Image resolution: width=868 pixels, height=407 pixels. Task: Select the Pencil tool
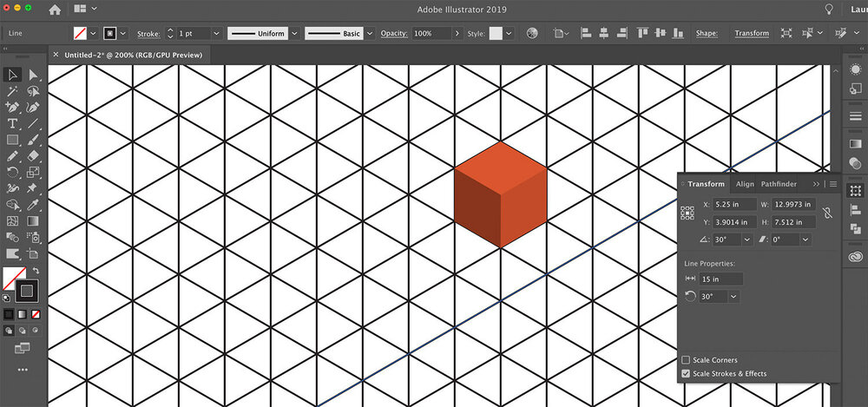(13, 156)
